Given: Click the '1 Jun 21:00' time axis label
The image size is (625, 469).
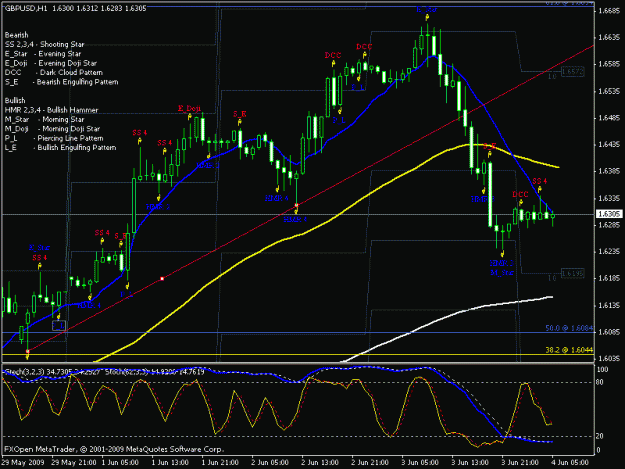Looking at the screenshot, I should 220,463.
